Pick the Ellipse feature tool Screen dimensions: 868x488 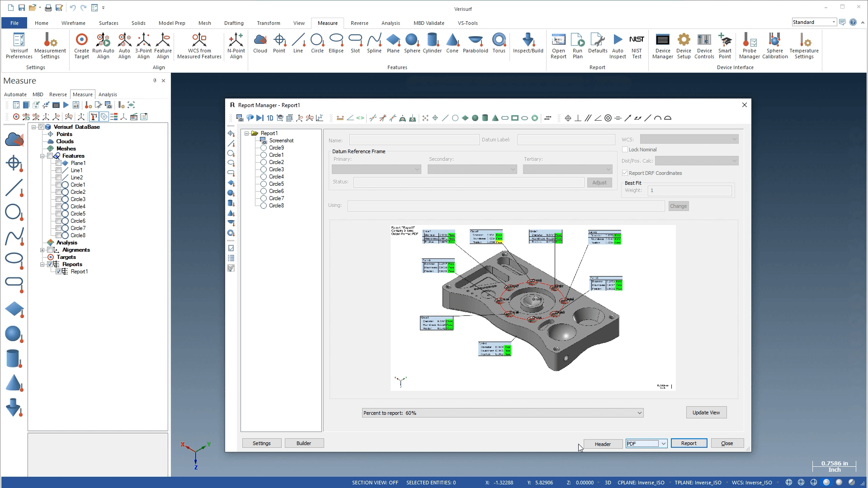point(336,43)
